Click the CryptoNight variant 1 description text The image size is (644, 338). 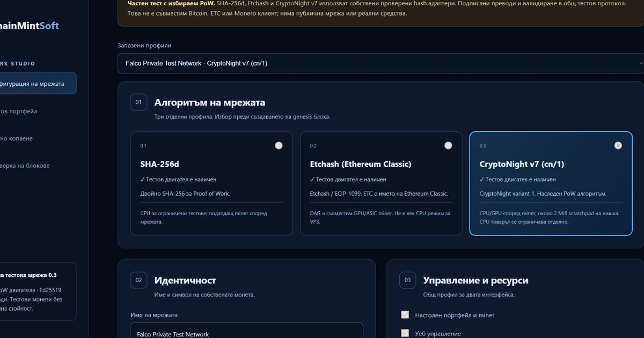click(543, 194)
